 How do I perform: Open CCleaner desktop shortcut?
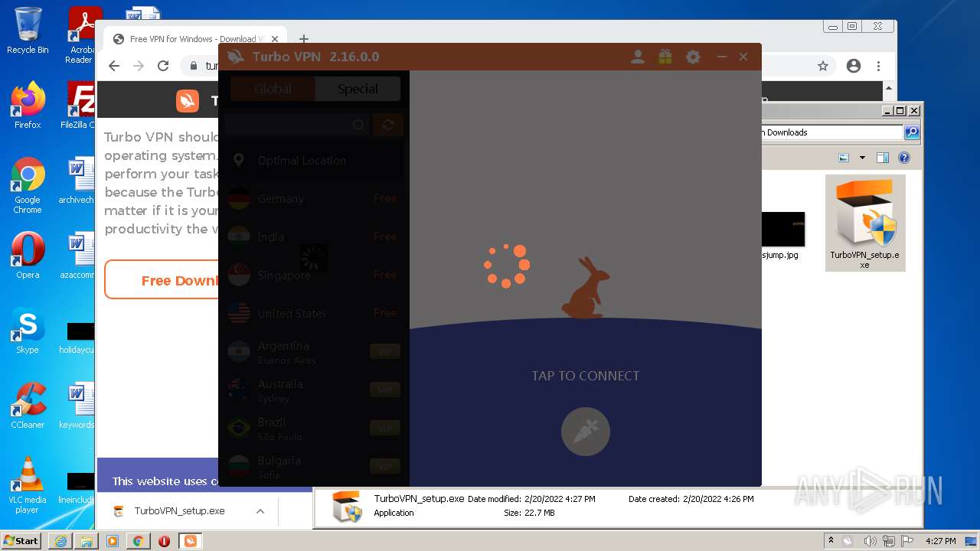click(x=28, y=406)
